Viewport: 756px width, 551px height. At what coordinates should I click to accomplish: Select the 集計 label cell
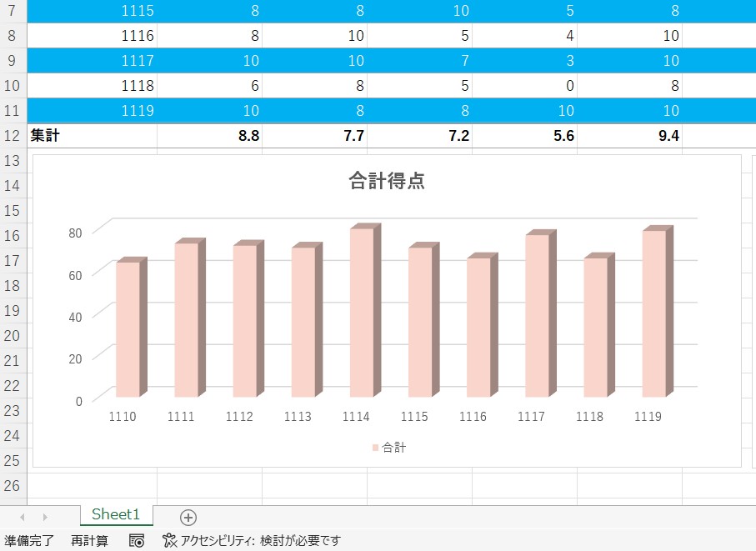pos(92,136)
